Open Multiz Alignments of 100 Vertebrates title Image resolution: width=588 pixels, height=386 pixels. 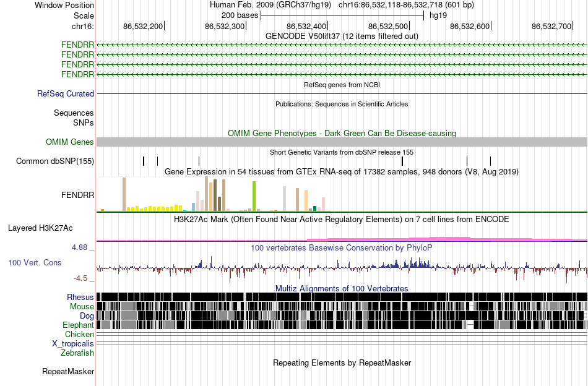[x=342, y=288]
